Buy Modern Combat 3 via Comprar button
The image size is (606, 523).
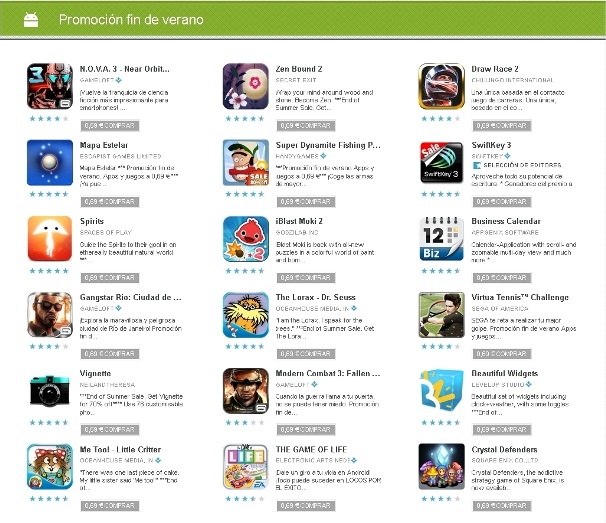tap(306, 429)
